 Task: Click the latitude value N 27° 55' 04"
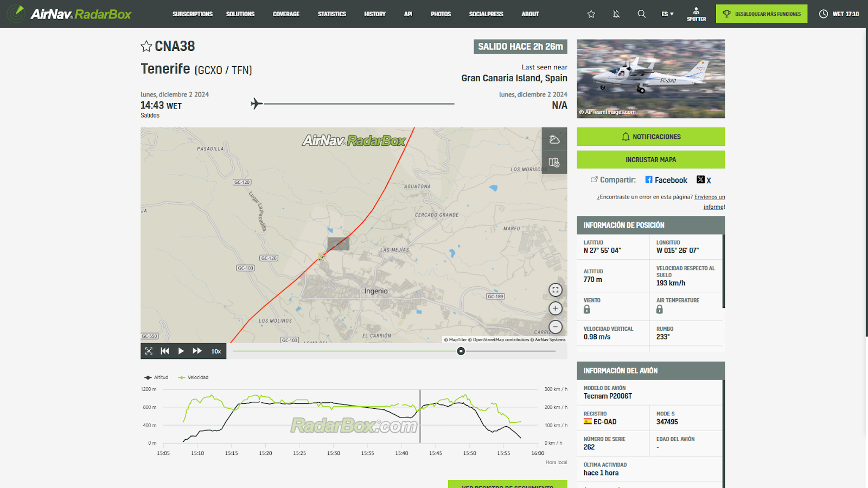[602, 251]
